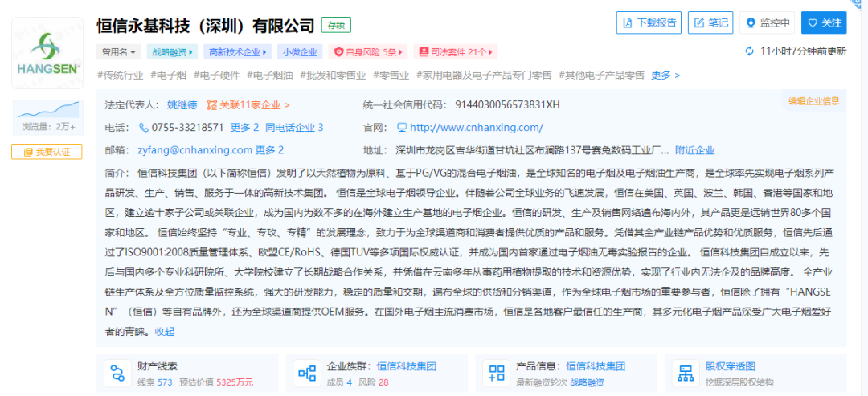Open the 财产线索 card title
868x396 pixels.
[x=158, y=366]
